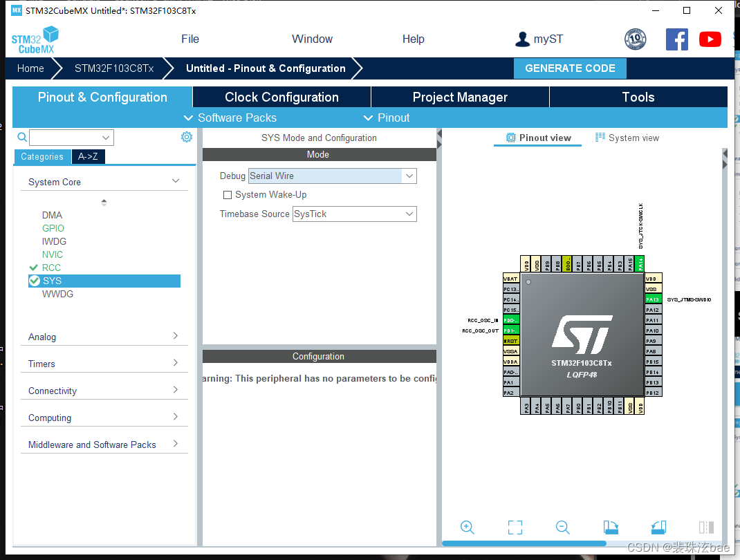Select DMA in System Core list
The width and height of the screenshot is (740, 560).
click(52, 215)
